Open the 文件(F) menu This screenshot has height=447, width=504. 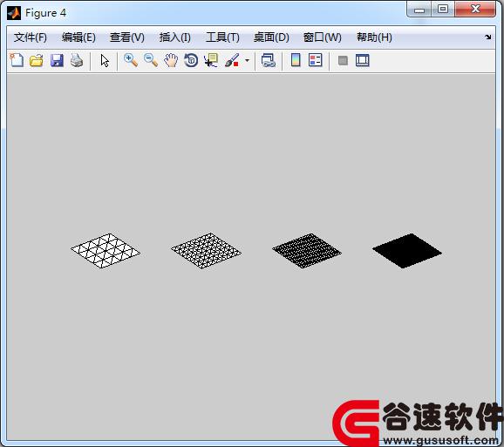click(31, 37)
